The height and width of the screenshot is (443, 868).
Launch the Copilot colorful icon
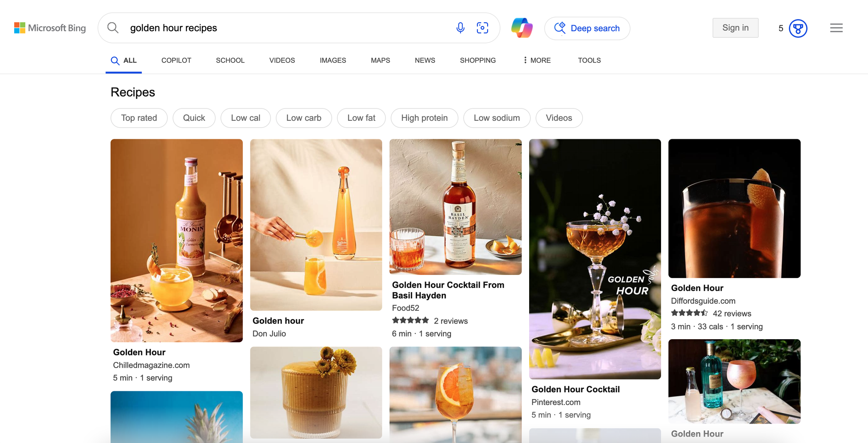(521, 28)
